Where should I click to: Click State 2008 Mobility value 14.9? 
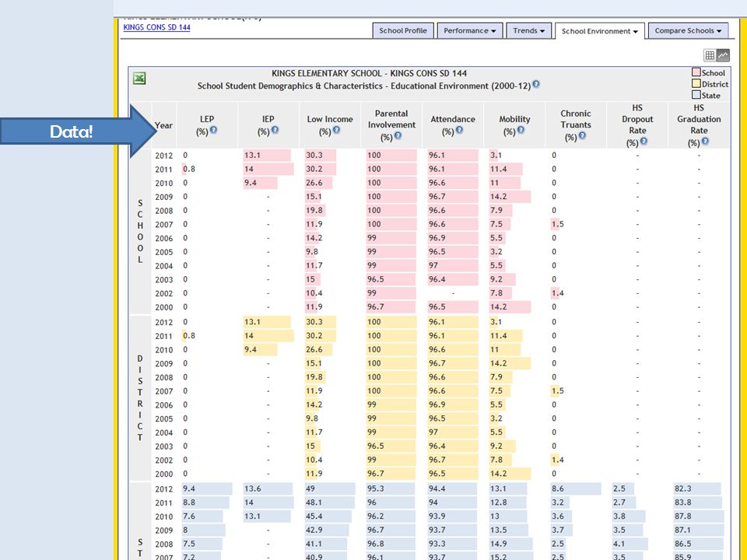pos(499,544)
